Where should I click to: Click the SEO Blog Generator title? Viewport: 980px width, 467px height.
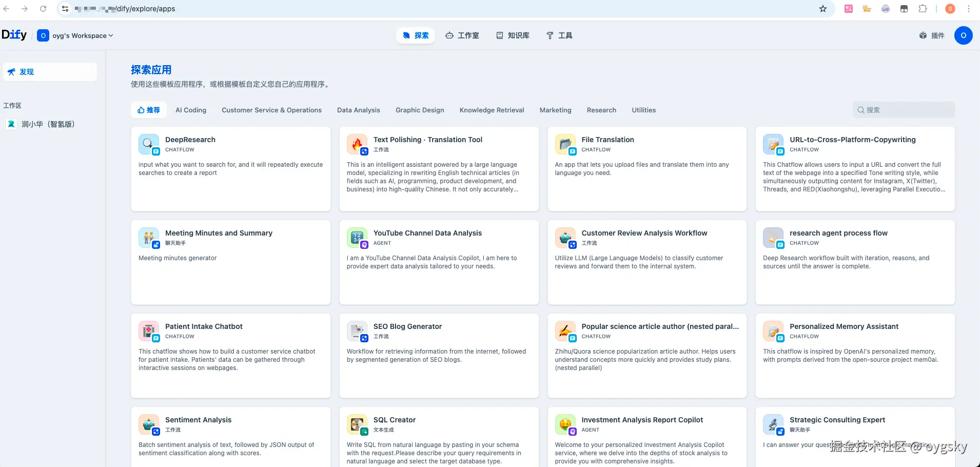tap(407, 326)
